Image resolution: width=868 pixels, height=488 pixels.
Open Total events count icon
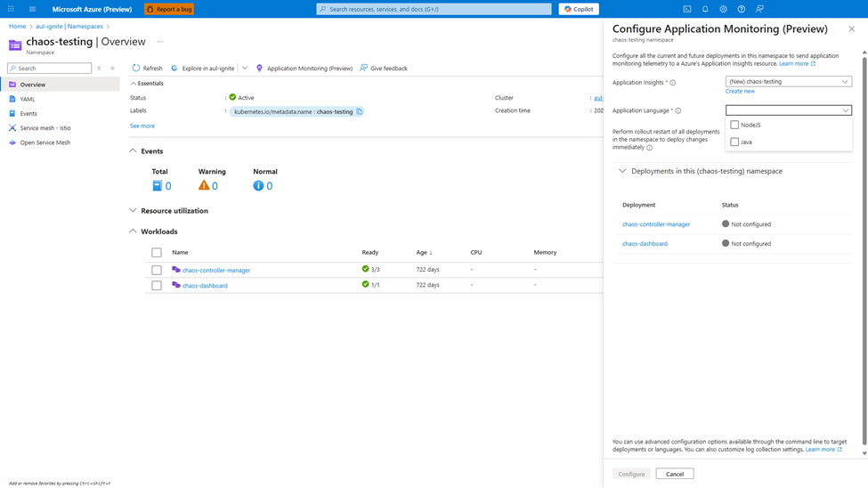click(x=158, y=185)
